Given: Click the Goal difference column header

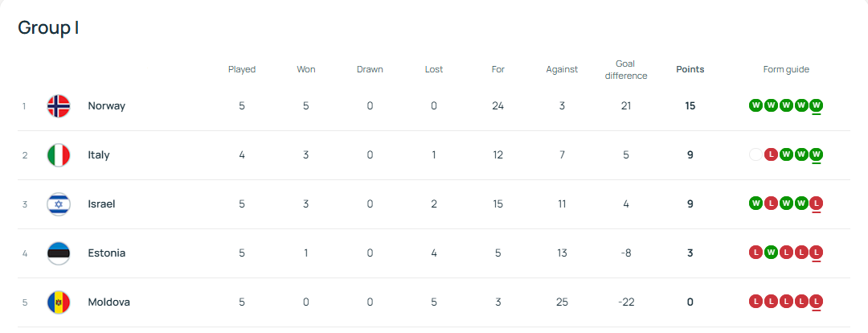Looking at the screenshot, I should [x=625, y=69].
